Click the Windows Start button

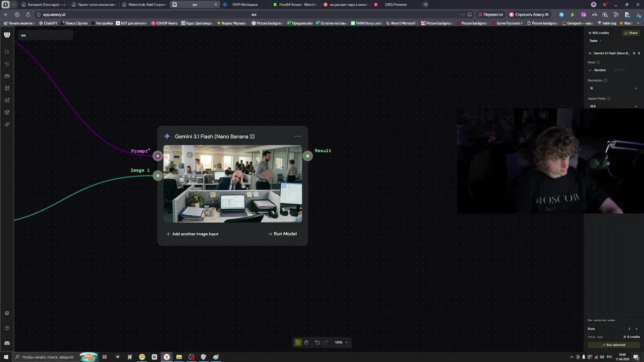point(5,357)
